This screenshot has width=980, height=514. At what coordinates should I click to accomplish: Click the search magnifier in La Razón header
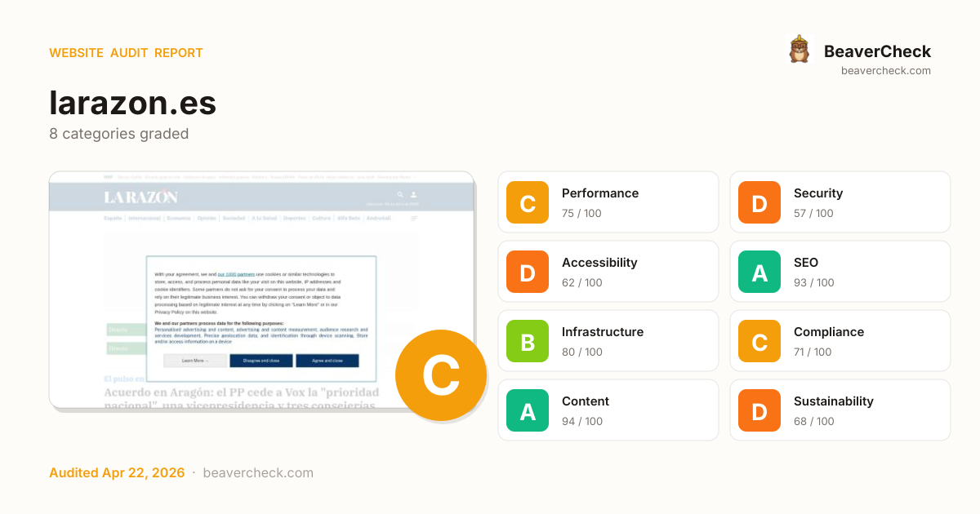click(400, 195)
